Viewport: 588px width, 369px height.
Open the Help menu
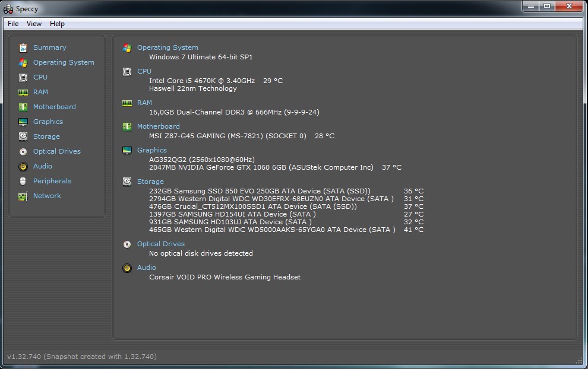coord(57,24)
